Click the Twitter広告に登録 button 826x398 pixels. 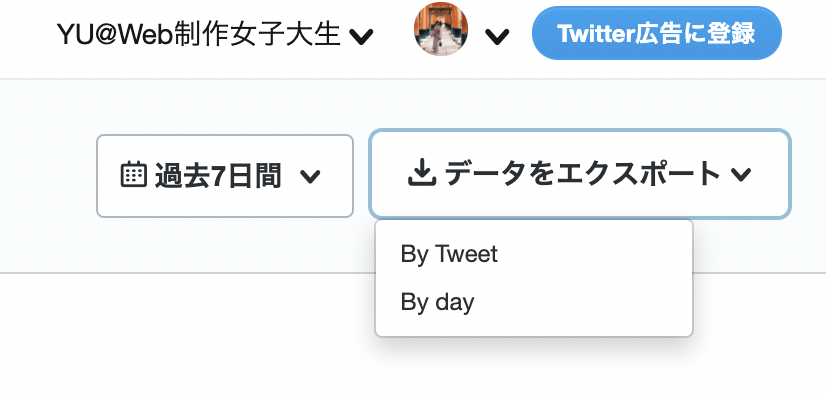[x=657, y=33]
